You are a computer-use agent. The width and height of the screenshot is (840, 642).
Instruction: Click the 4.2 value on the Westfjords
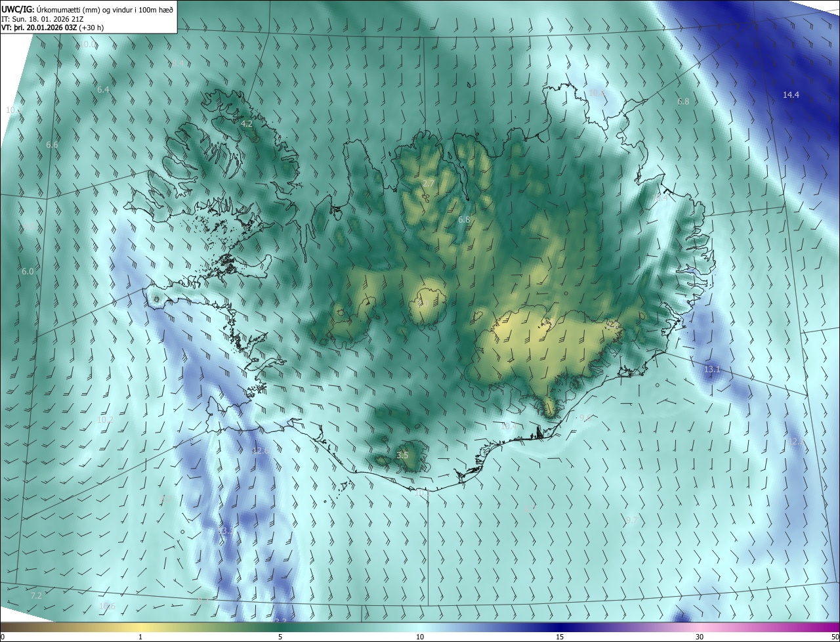[247, 123]
